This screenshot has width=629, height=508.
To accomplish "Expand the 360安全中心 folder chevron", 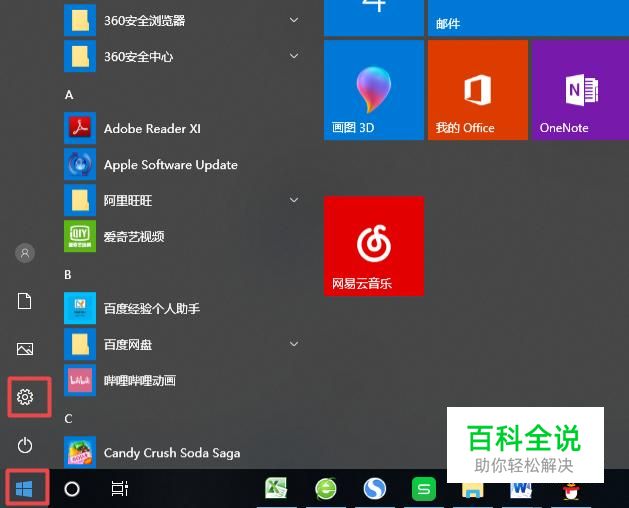I will pos(294,56).
